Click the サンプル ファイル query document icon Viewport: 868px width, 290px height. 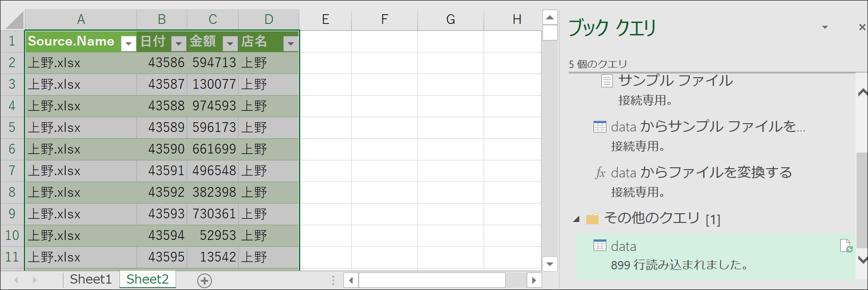pos(607,81)
